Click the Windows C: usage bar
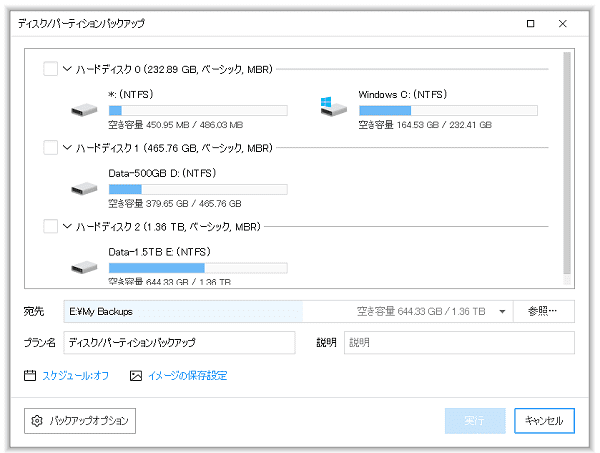Image resolution: width=600 pixels, height=453 pixels. [x=448, y=110]
